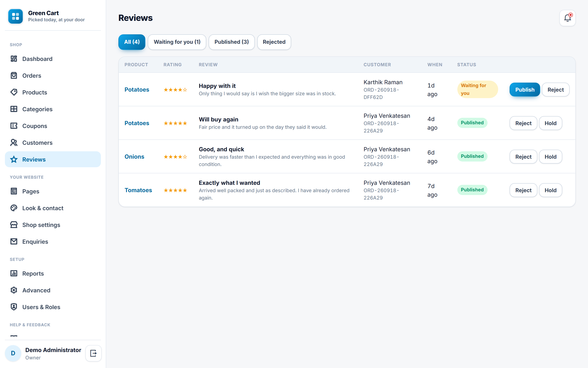Open the Enquiries inbox
The width and height of the screenshot is (588, 368).
53,242
